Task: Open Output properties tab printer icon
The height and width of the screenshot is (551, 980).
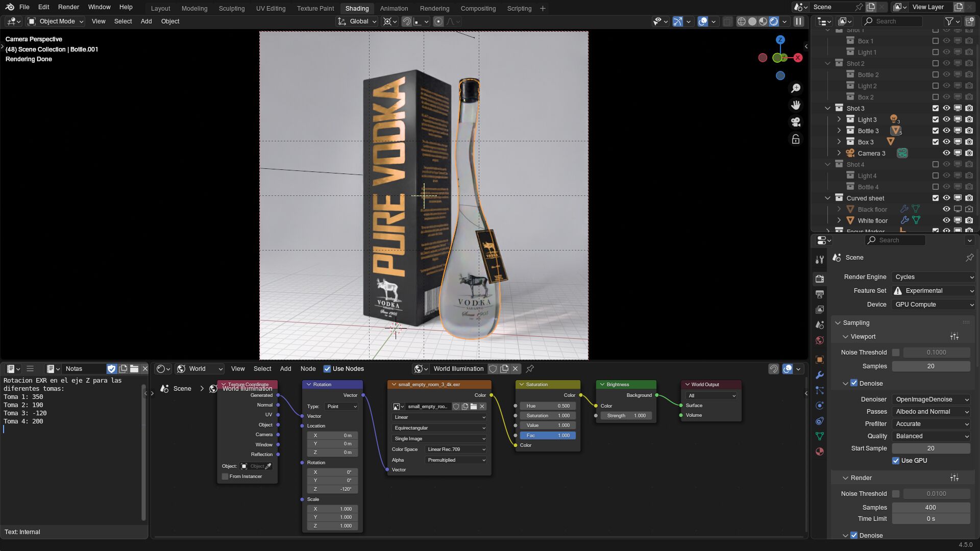Action: (x=820, y=294)
